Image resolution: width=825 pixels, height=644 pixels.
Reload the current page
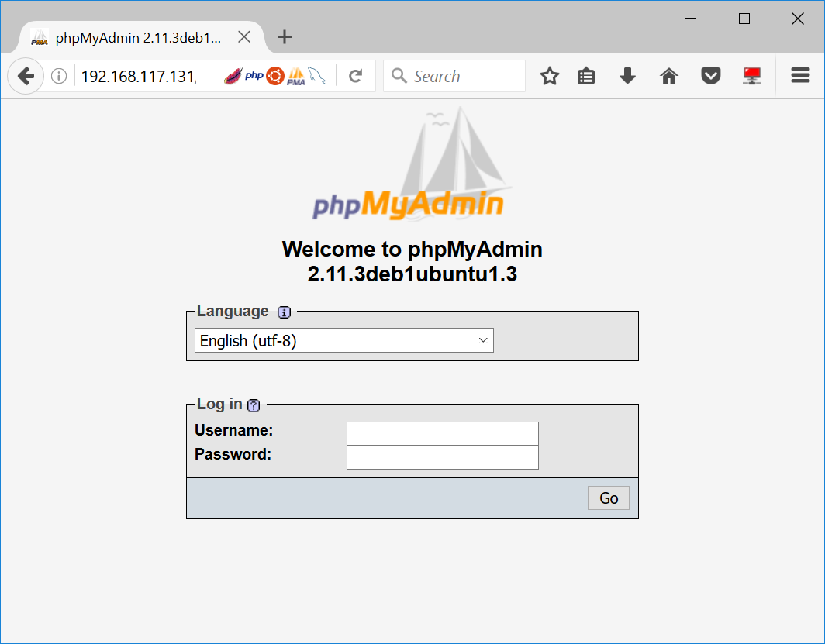[356, 76]
